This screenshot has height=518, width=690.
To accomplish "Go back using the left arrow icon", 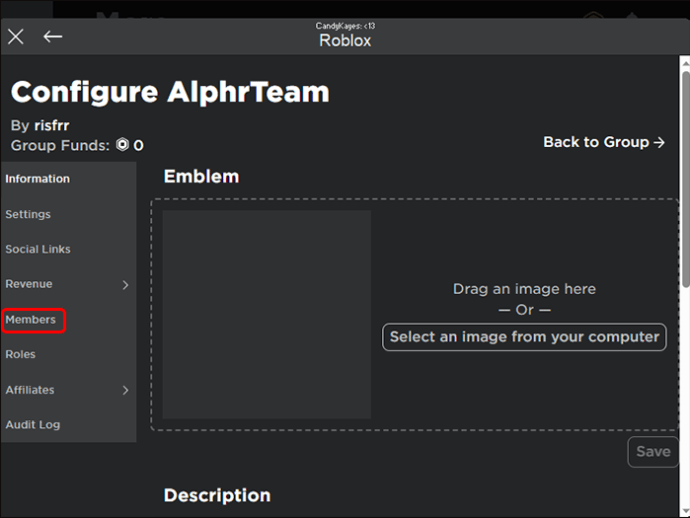I will (53, 37).
